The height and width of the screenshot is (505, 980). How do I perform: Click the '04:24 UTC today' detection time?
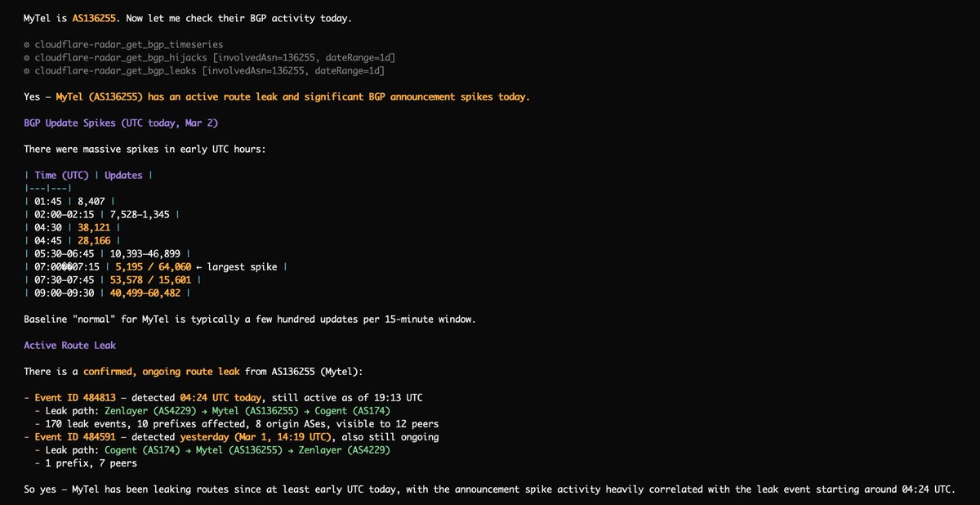(x=219, y=397)
